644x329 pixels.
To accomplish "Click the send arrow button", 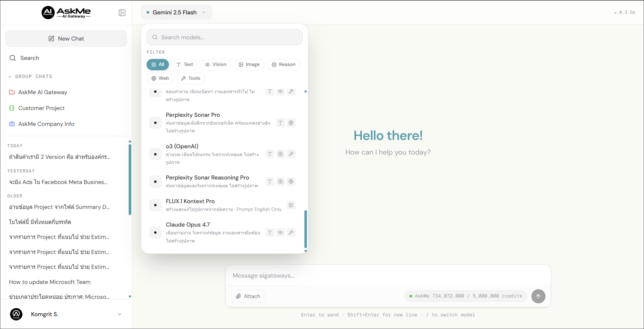I will coord(538,296).
